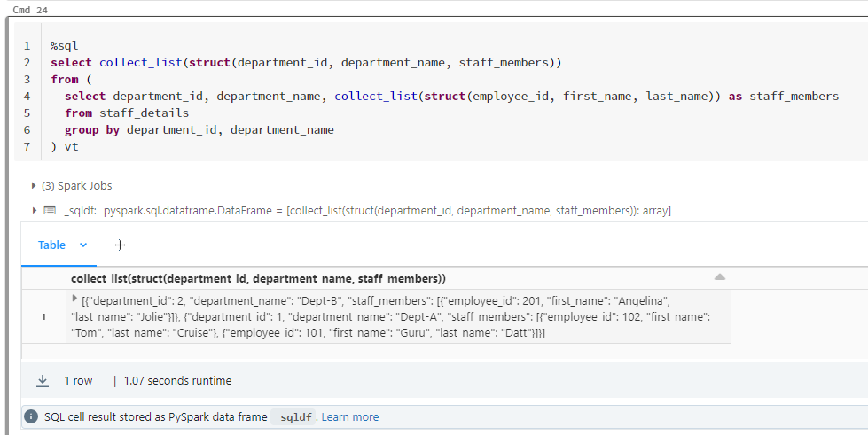The width and height of the screenshot is (868, 435).
Task: Open the dropdown chevron beside Table tab
Action: pos(83,245)
